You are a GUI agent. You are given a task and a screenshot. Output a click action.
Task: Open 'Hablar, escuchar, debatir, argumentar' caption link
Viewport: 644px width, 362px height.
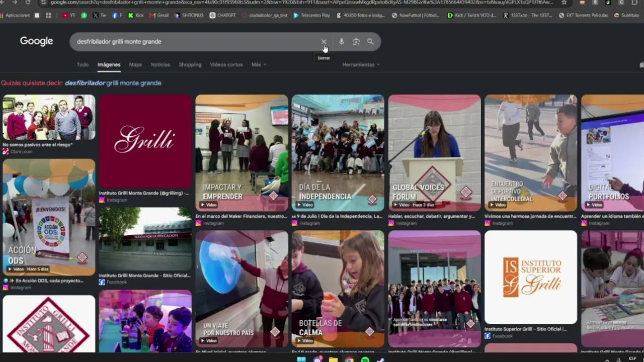click(432, 216)
